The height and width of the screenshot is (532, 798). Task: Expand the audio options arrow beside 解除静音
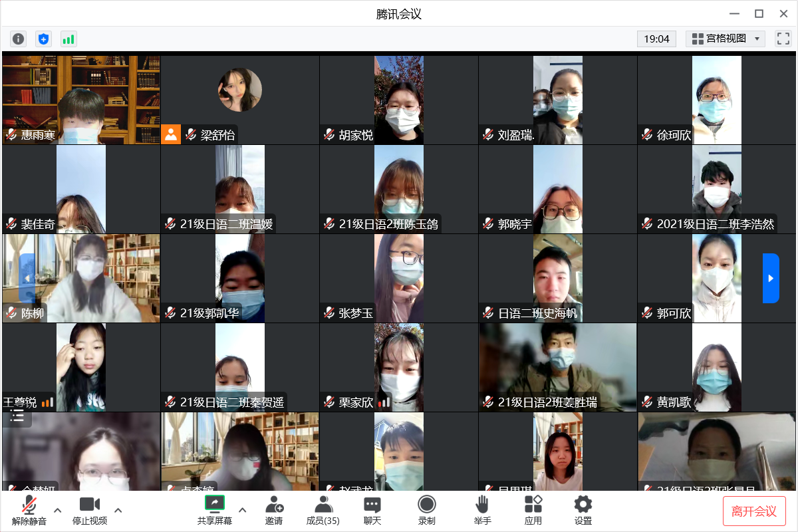(58, 510)
